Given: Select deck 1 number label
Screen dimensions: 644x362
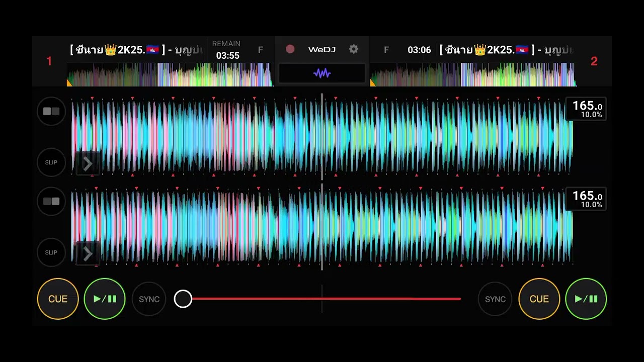Looking at the screenshot, I should (49, 61).
